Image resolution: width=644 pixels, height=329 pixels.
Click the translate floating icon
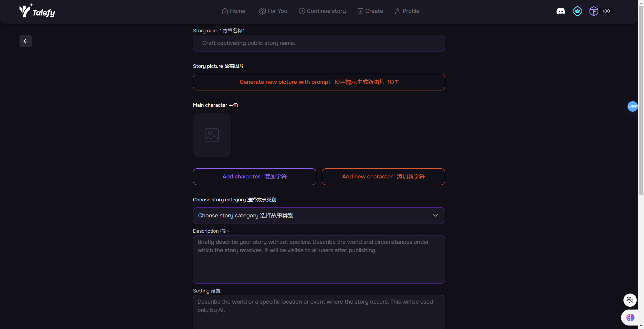[630, 300]
